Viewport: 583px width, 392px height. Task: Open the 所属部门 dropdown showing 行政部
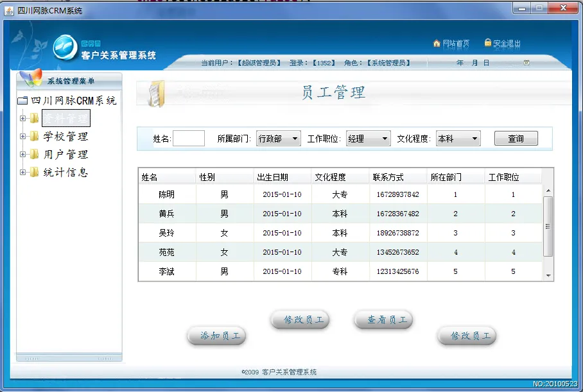[278, 139]
